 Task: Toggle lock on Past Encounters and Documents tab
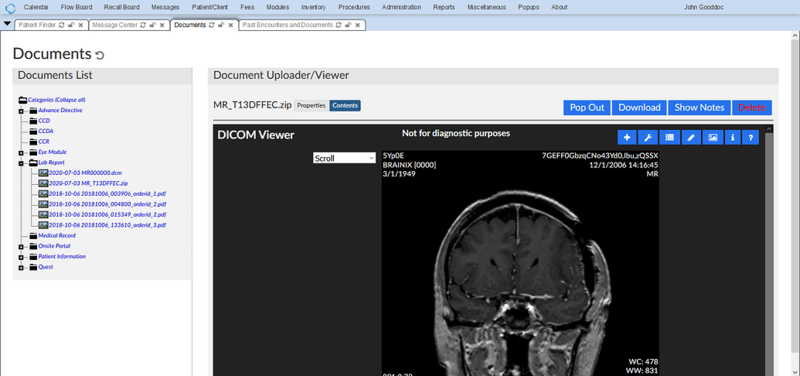pos(348,25)
